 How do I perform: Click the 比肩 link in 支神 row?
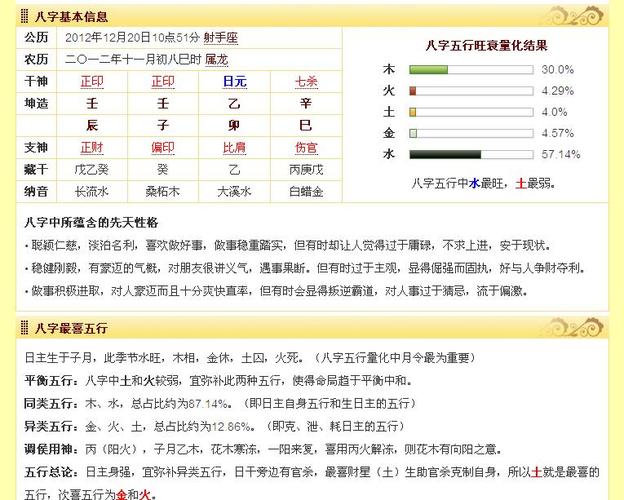tap(234, 148)
